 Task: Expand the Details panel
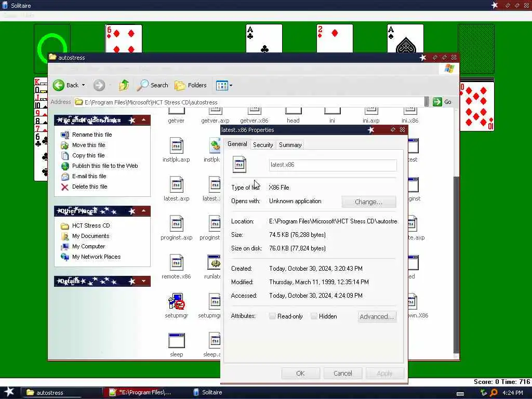(144, 281)
